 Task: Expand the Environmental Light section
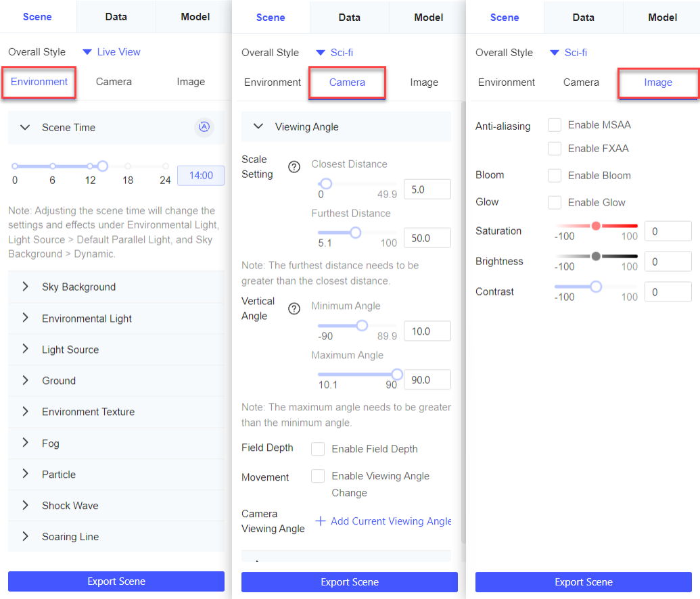(116, 318)
